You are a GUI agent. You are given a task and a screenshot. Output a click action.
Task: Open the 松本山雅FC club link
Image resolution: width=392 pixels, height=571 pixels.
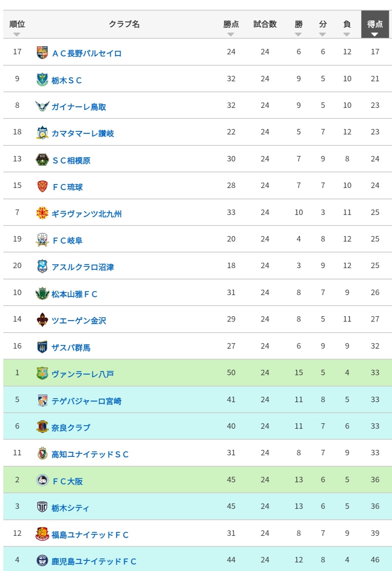[x=74, y=294]
